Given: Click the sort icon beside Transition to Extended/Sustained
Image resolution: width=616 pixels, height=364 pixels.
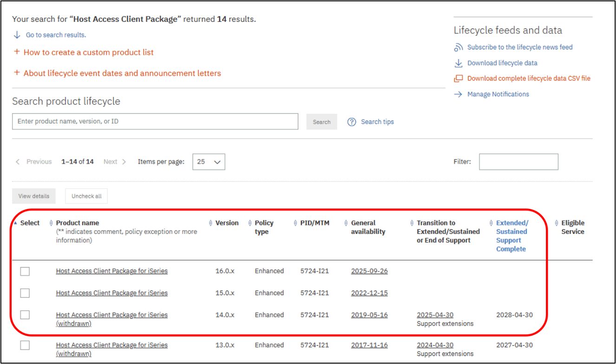Looking at the screenshot, I should (x=412, y=223).
